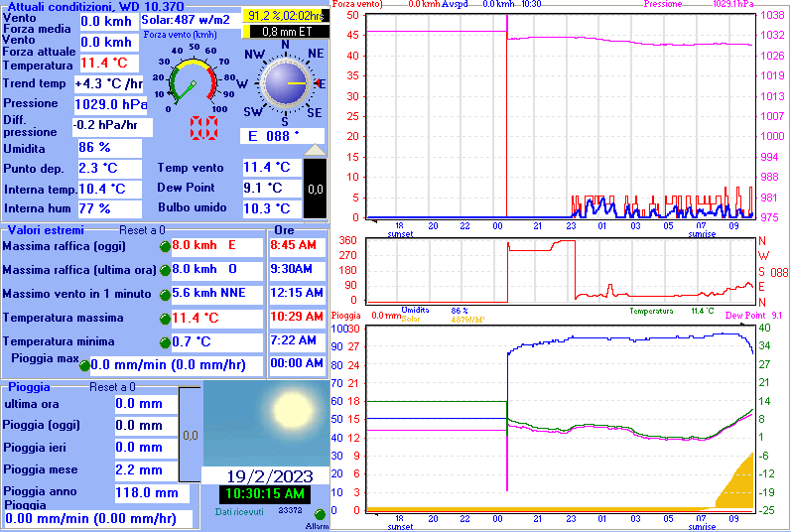Click the 9:30AM last hour gust time
Viewport: 791px width, 532px height.
point(297,269)
